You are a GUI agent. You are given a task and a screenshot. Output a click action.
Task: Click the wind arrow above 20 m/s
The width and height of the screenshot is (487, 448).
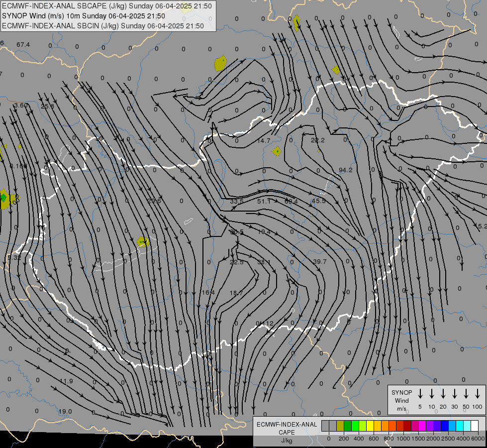tap(443, 394)
